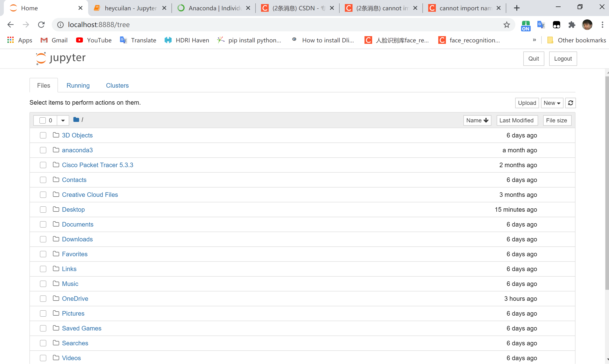Click the Google Translate extension icon
The height and width of the screenshot is (364, 609).
pos(541,25)
